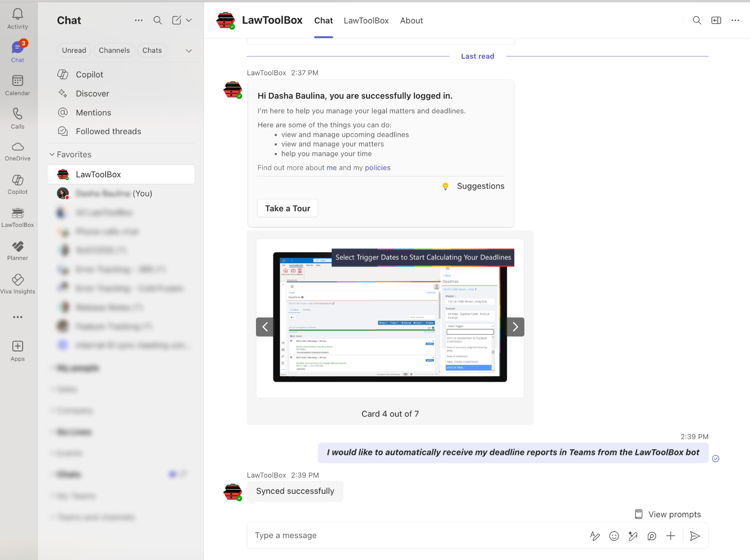The height and width of the screenshot is (560, 750).
Task: Expand the filter chips chevron
Action: coord(189,51)
